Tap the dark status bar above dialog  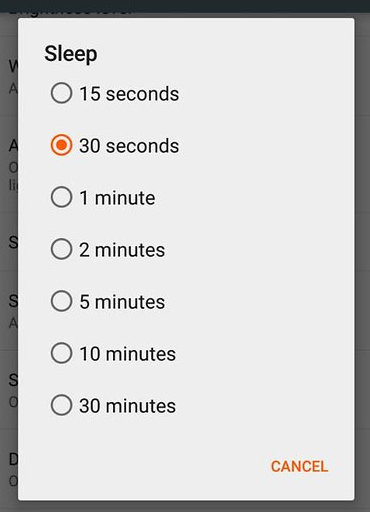tap(185, 6)
